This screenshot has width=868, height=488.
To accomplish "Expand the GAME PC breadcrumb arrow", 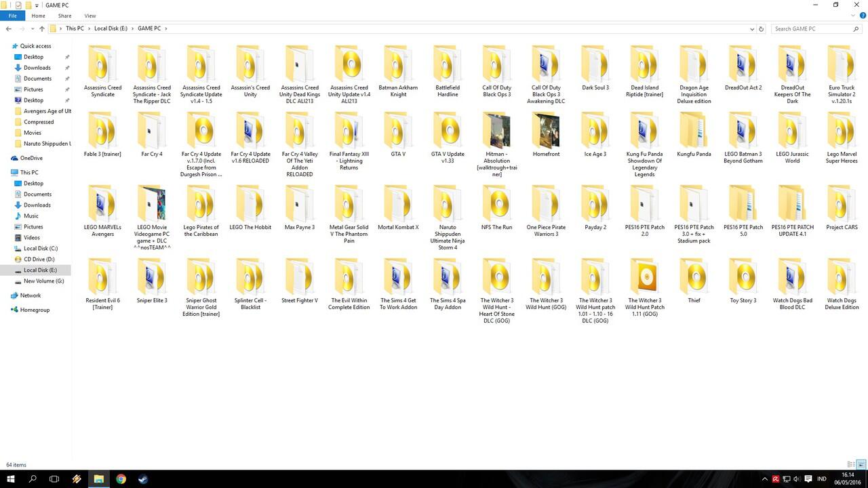I will coord(165,28).
